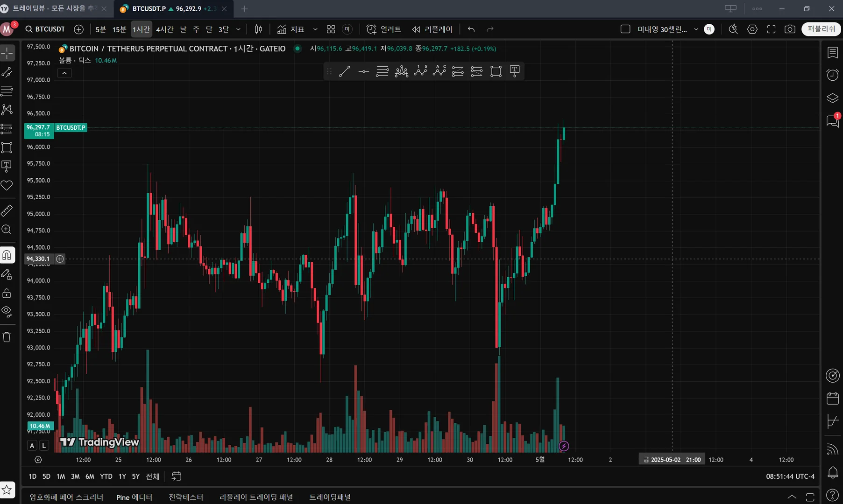
Task: Pick the trend line in floating drawing toolbar
Action: coord(345,71)
